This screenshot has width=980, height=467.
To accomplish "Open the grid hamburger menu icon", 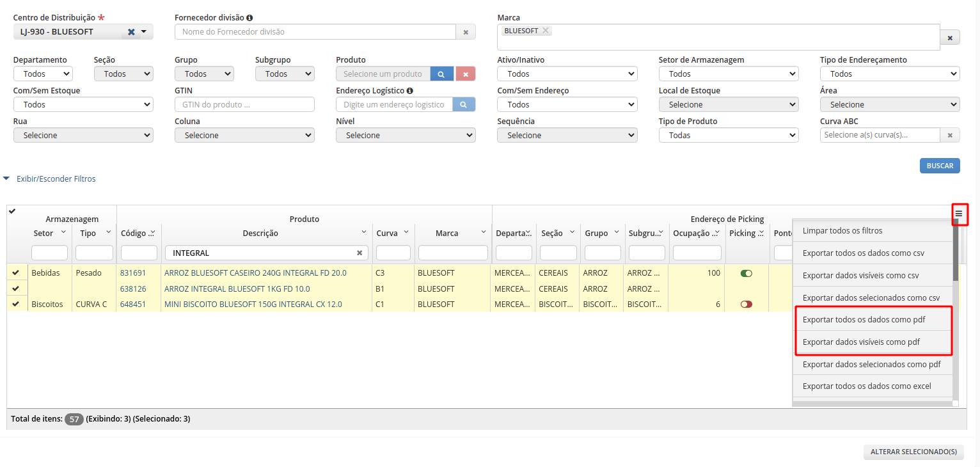I will [959, 214].
